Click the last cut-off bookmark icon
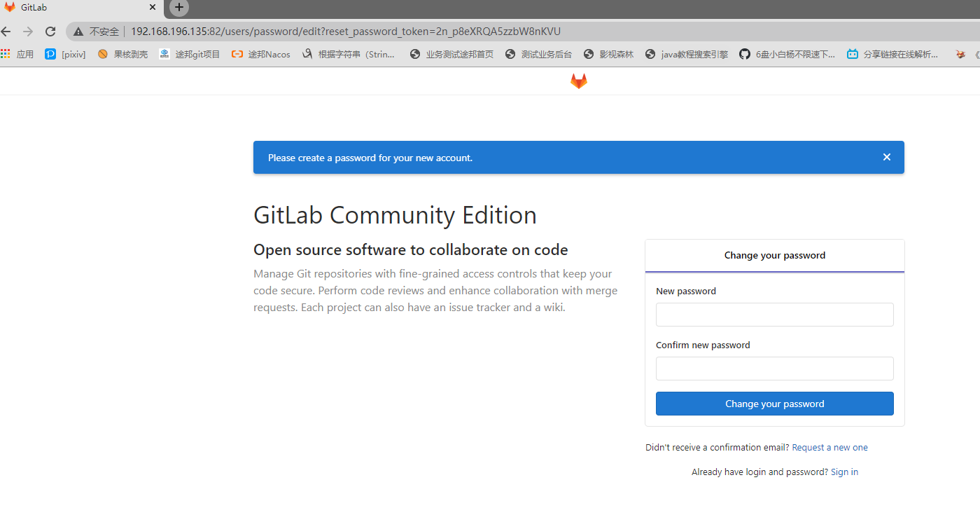The image size is (980, 508). pos(960,54)
